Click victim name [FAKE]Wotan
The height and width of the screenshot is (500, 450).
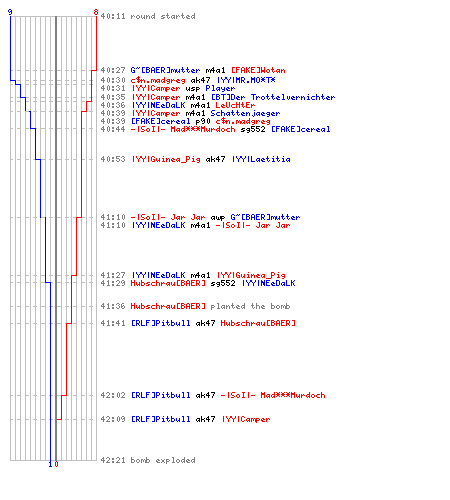coord(258,70)
